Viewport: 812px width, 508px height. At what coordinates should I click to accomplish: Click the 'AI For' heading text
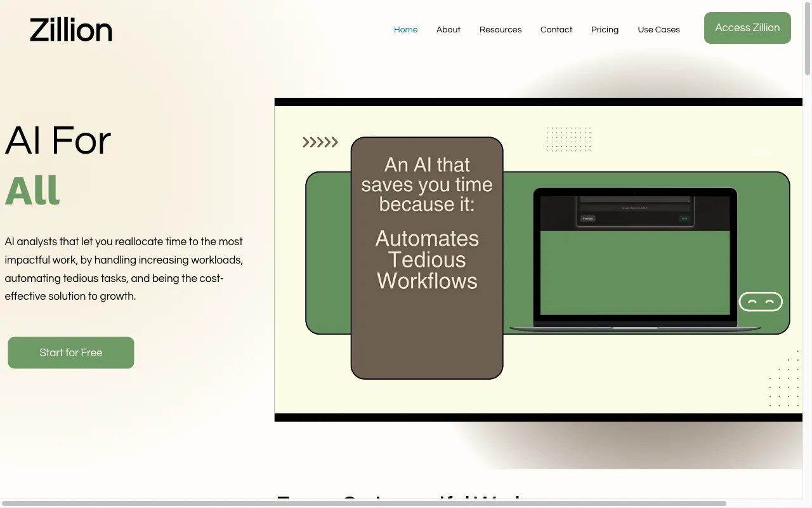coord(58,140)
